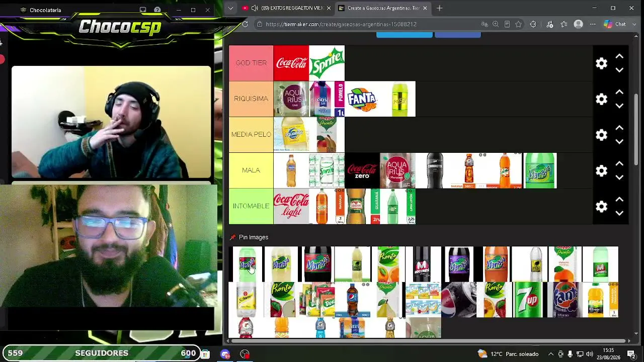
Task: Move MALA row up
Action: pos(619,164)
